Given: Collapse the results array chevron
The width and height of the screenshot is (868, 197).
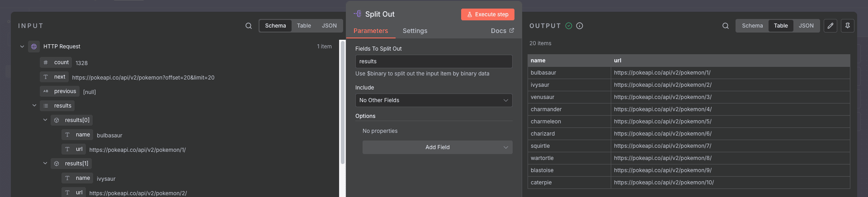Looking at the screenshot, I should [34, 106].
